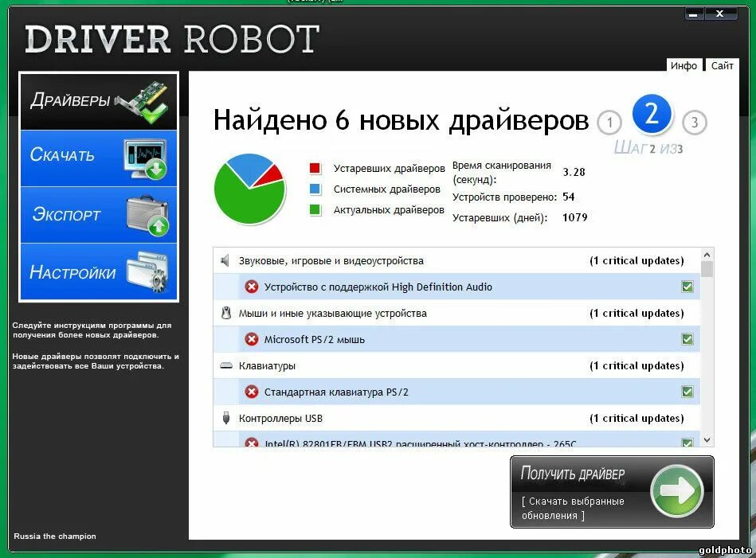Click the Устройств проверено value 54
Screen dimensions: 756x558
point(569,197)
